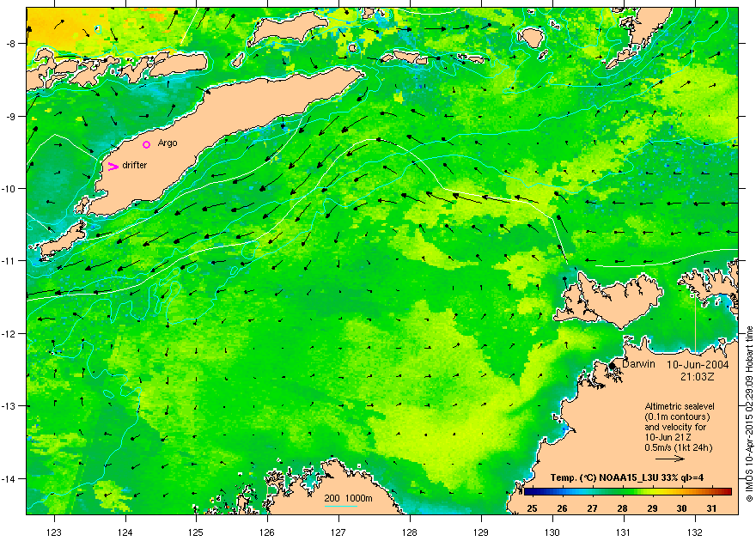Click the date '10-Jun-2004'
The height and width of the screenshot is (541, 756).
[698, 365]
